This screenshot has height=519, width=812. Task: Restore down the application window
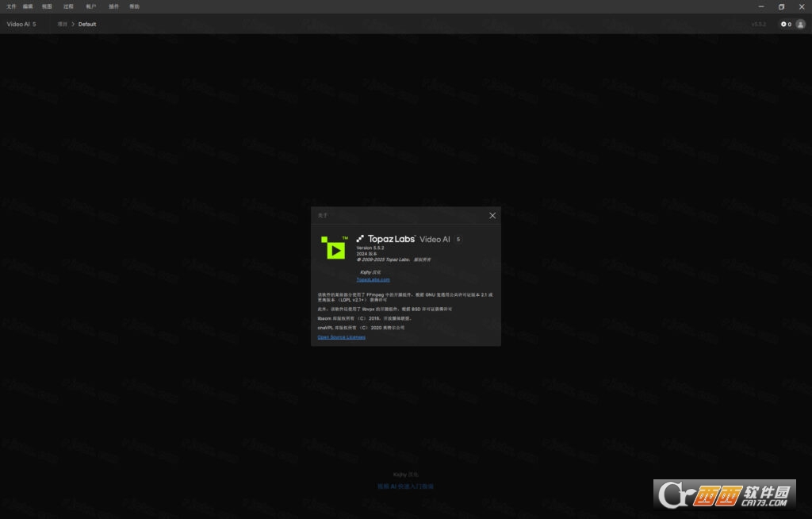pos(781,6)
